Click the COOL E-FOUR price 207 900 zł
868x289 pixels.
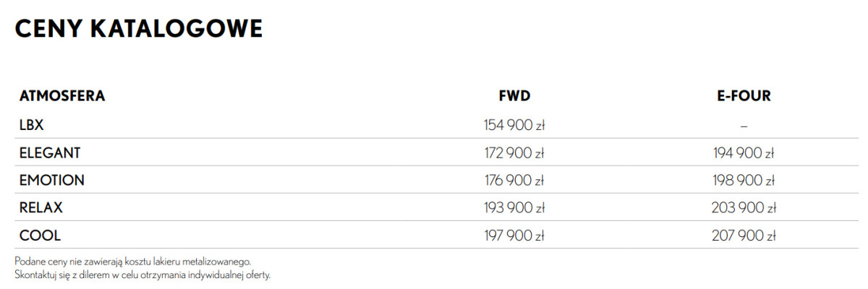743,236
